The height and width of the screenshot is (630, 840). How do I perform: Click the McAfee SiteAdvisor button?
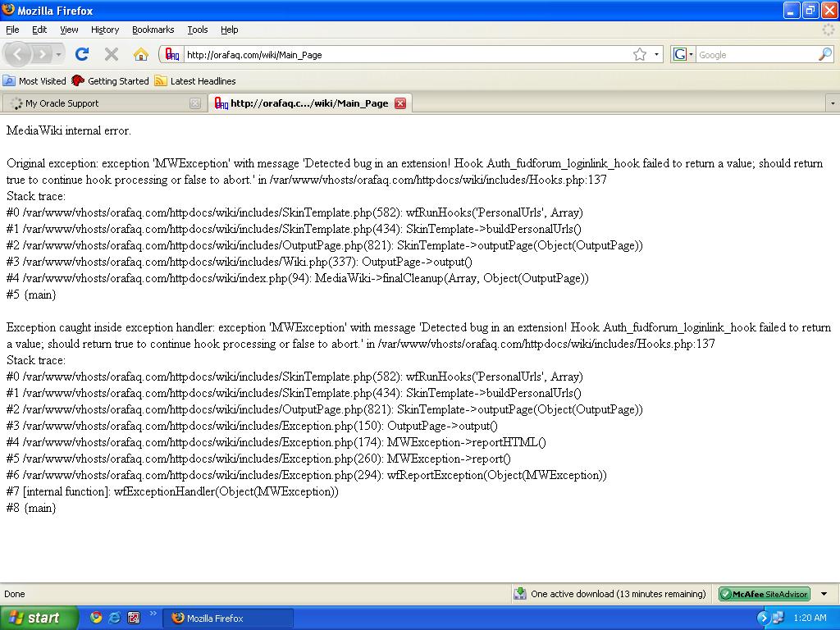click(765, 594)
